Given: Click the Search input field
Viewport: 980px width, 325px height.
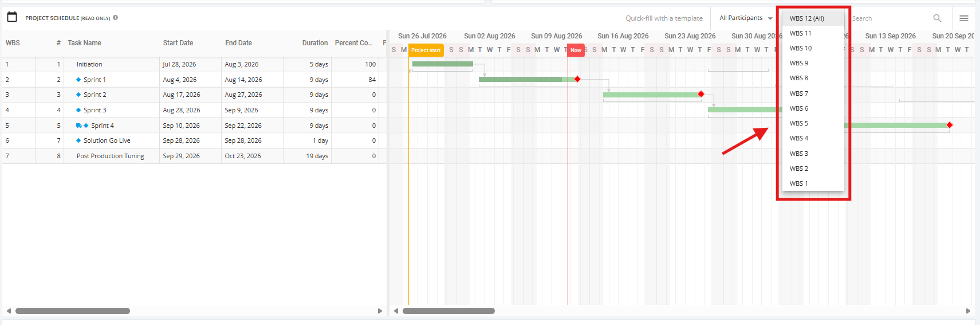Looking at the screenshot, I should [x=891, y=18].
